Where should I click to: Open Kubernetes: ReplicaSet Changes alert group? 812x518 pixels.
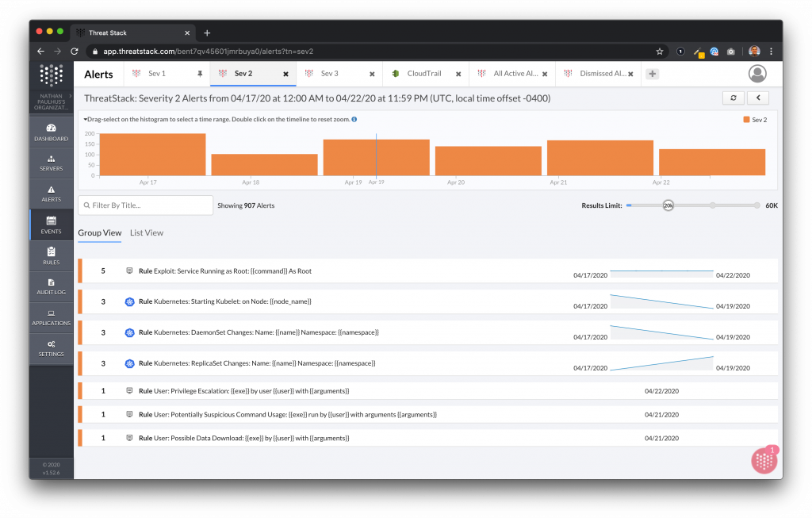427,363
